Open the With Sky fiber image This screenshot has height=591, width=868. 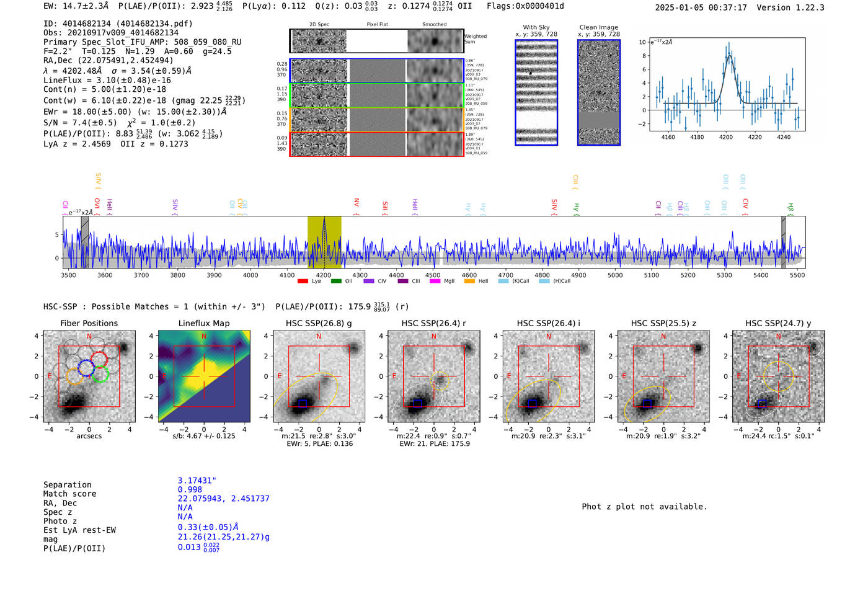536,92
